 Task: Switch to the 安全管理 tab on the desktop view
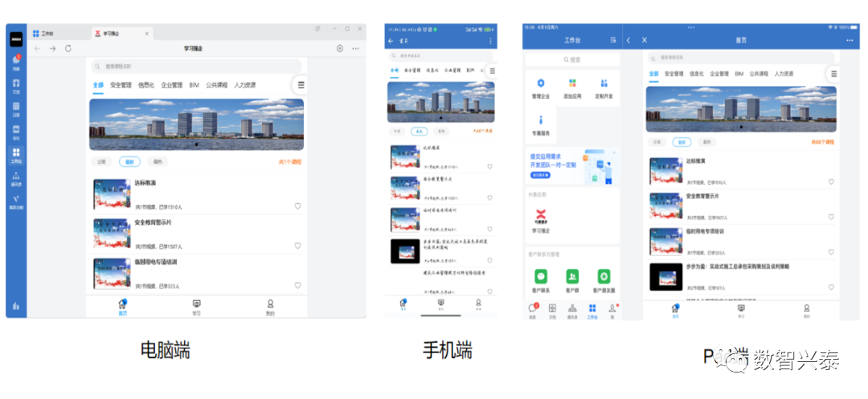pyautogui.click(x=121, y=84)
